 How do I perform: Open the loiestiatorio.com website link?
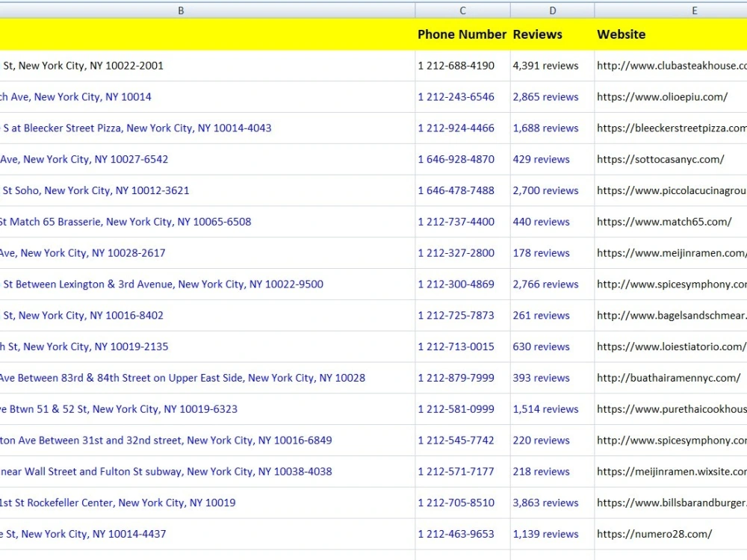coord(672,346)
